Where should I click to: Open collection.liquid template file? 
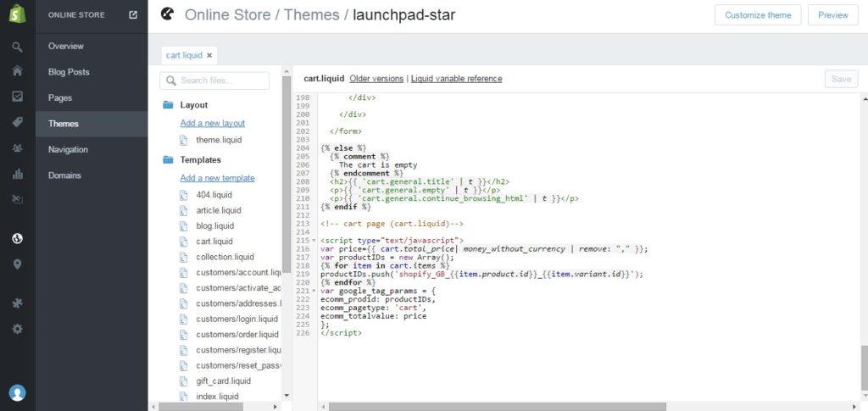click(x=225, y=258)
